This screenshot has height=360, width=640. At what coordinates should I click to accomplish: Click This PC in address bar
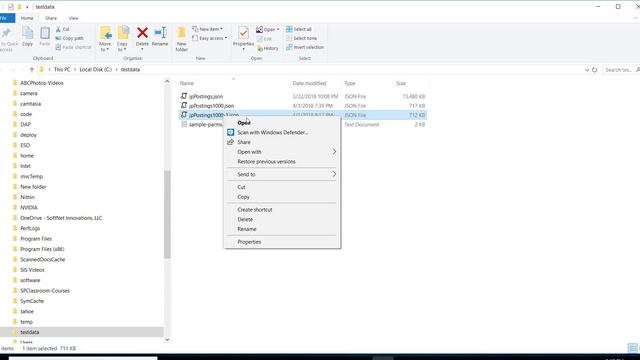62,69
